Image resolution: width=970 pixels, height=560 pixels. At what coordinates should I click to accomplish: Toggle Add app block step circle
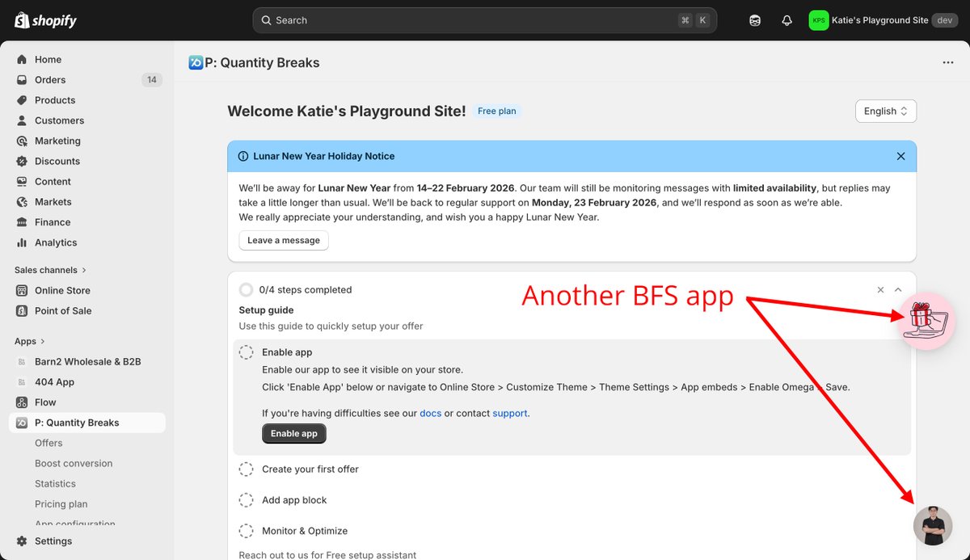tap(247, 500)
